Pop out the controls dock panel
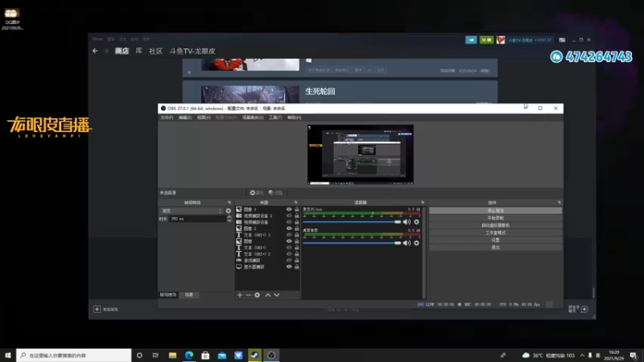The image size is (644, 362). pyautogui.click(x=559, y=203)
